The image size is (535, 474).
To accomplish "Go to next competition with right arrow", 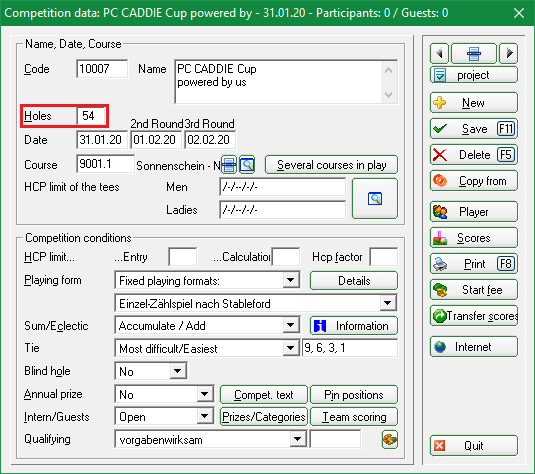I will [x=509, y=53].
